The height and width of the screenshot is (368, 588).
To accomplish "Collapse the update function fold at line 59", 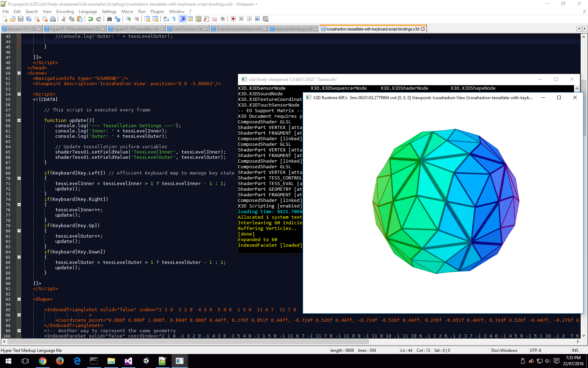I will point(19,121).
